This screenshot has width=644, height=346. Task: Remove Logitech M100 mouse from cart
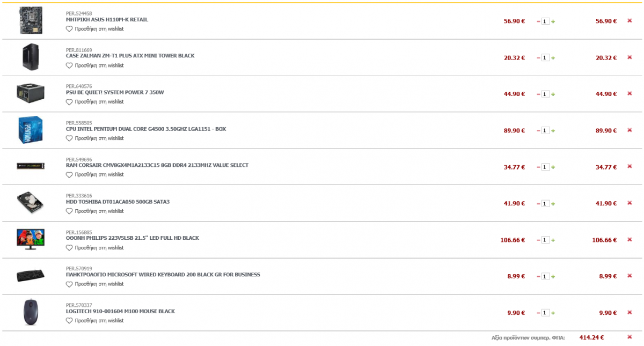tap(630, 313)
